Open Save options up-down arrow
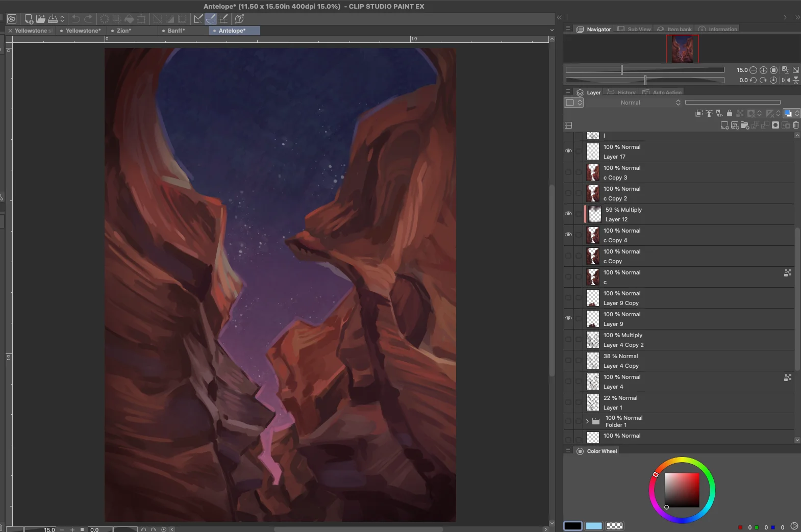Image resolution: width=801 pixels, height=532 pixels. click(x=62, y=19)
